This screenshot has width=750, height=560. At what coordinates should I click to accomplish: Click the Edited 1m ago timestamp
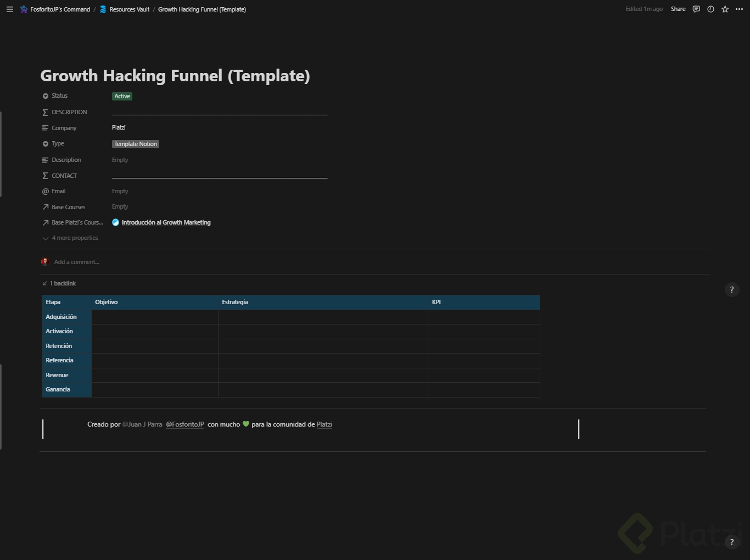(x=644, y=9)
